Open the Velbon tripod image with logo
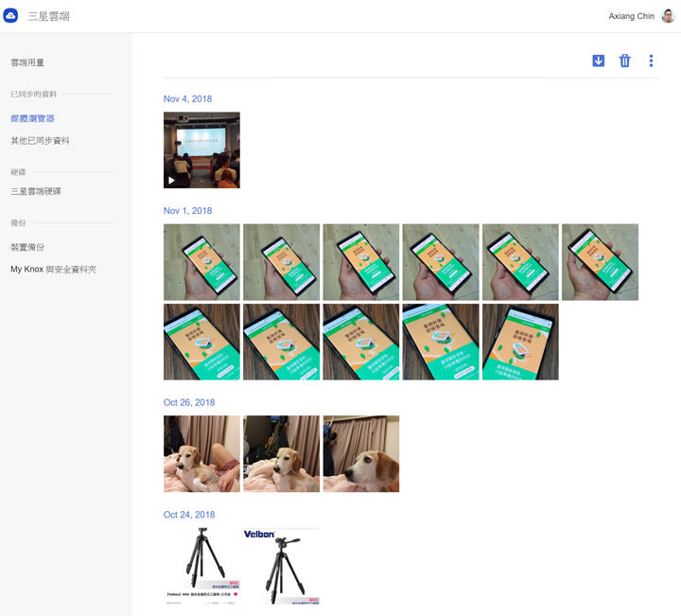The image size is (681, 616). point(281,566)
